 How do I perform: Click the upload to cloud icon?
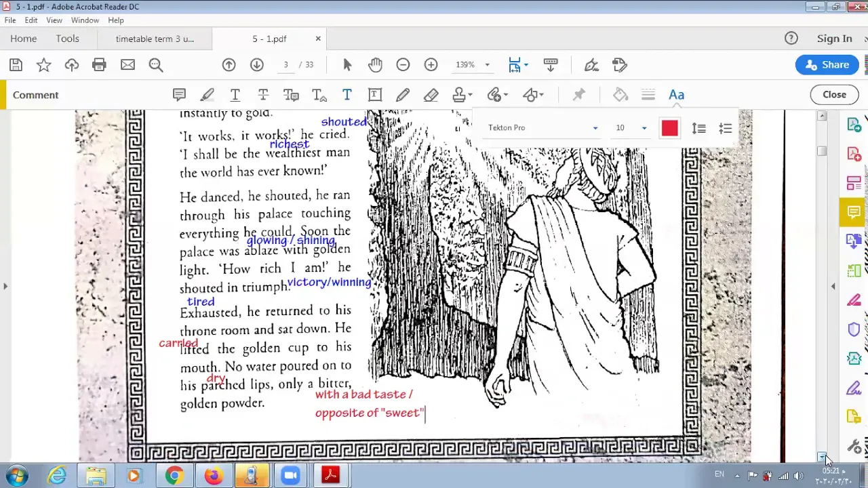72,65
